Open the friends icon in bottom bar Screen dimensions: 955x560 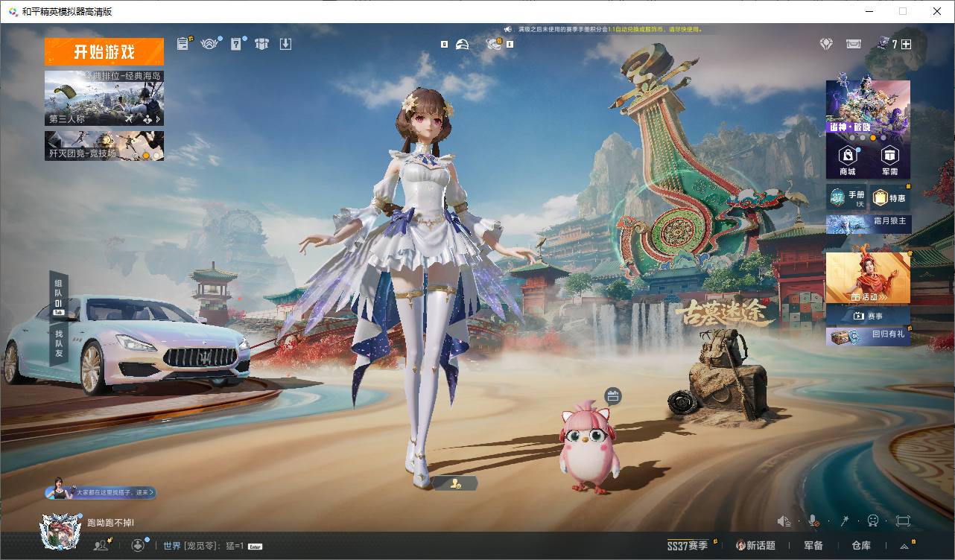(x=101, y=545)
